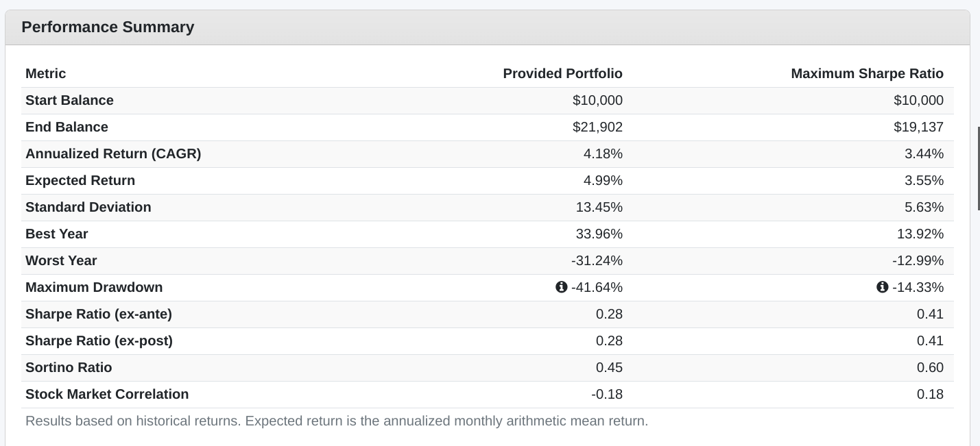Click the $21,902 end balance value
Viewport: 980px width, 446px height.
tap(597, 127)
